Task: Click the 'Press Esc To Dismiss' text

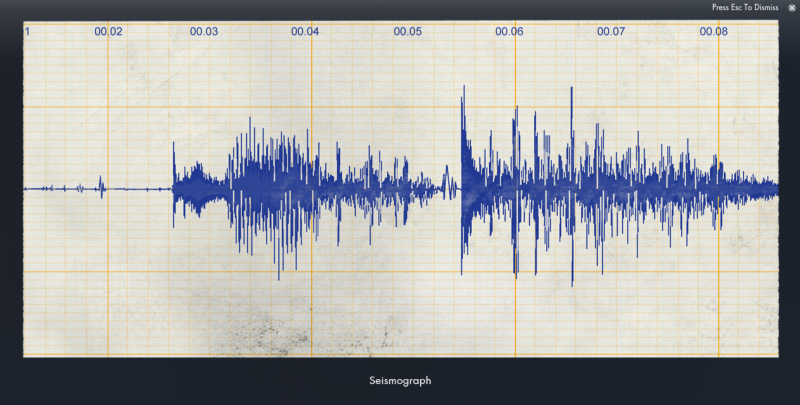Action: pos(745,7)
